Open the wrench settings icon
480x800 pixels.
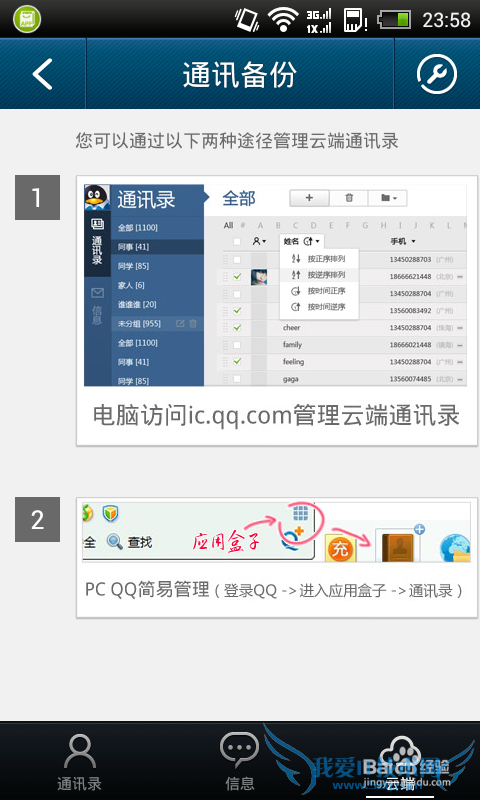tap(437, 74)
